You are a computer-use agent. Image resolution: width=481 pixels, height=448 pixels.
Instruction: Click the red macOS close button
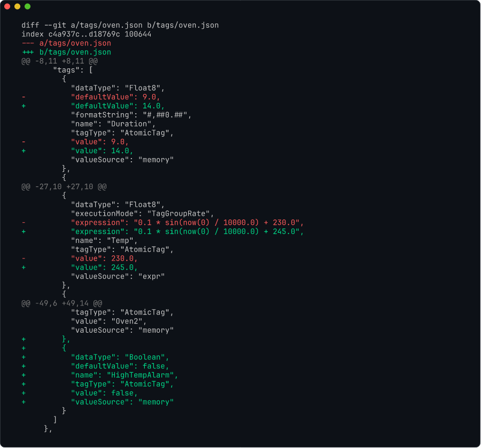(x=7, y=7)
